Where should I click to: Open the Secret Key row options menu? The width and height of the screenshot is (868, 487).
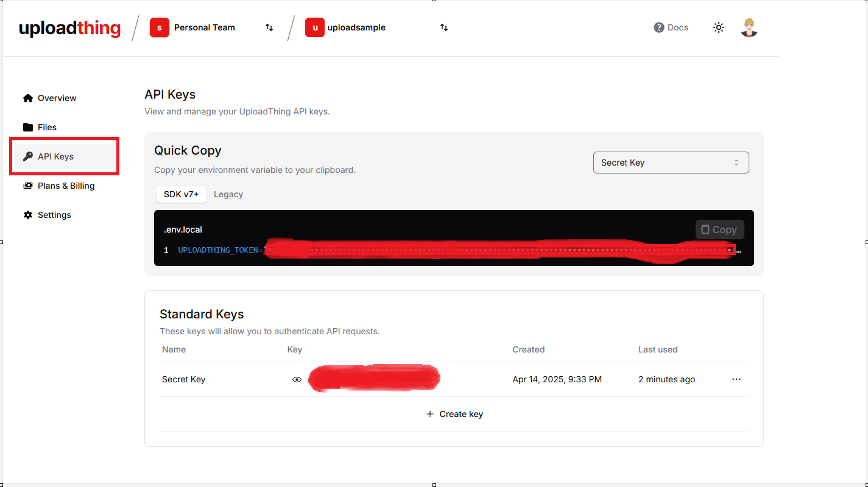[x=736, y=379]
